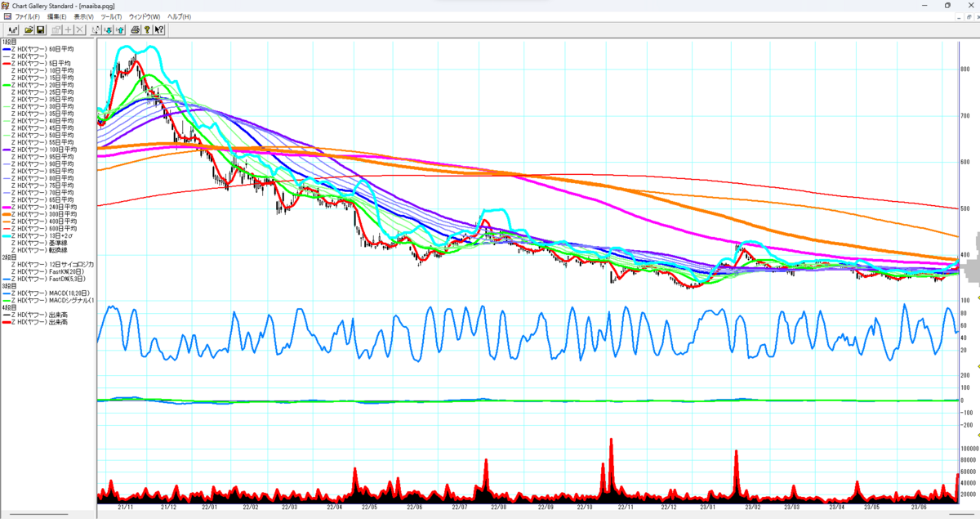Screen dimensions: 980x519
Task: Click the X (delete) toolbar icon
Action: pos(80,29)
